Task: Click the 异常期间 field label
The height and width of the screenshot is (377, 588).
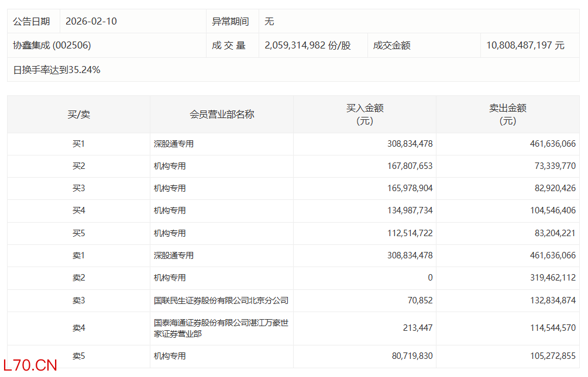Action: coord(230,21)
